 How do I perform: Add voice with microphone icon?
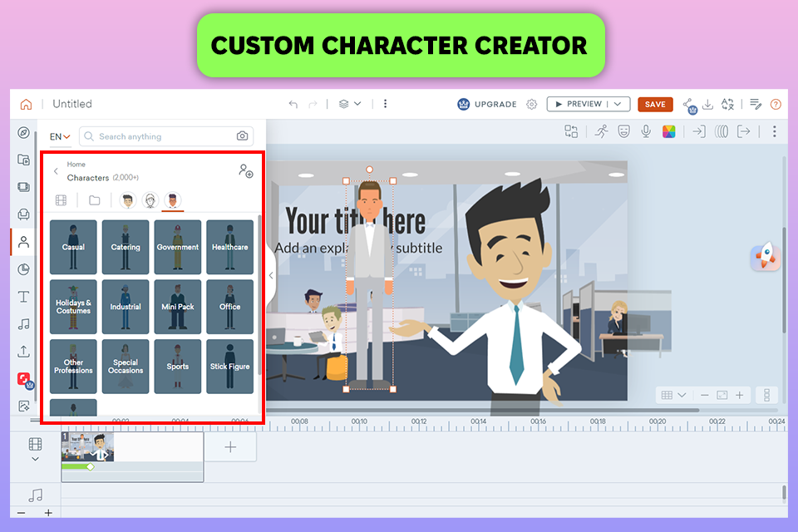tap(646, 131)
